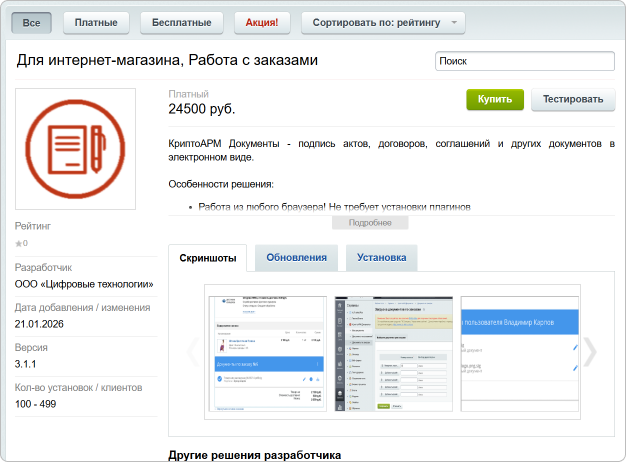The width and height of the screenshot is (626, 462).
Task: Click the 'Рейтинг' label
Action: 33,226
